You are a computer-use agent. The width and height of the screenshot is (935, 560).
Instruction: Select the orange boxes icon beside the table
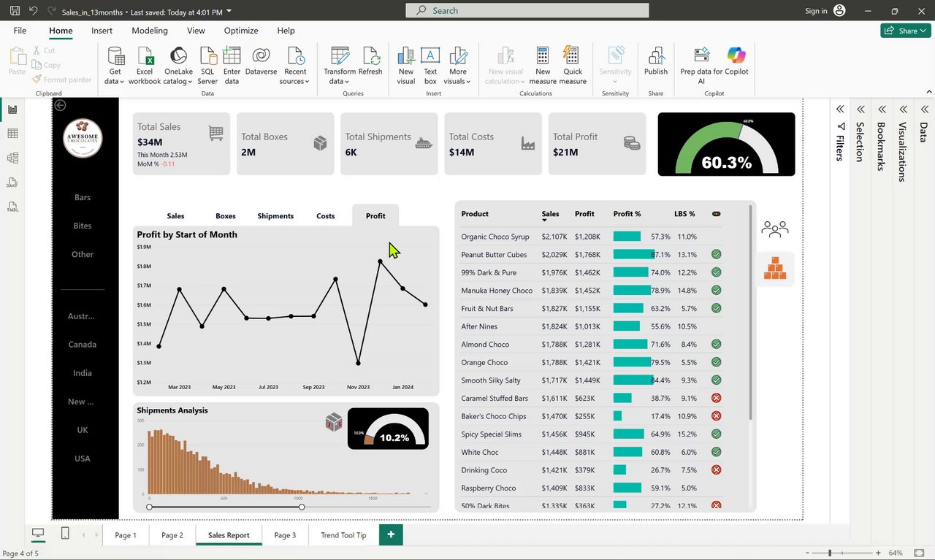(774, 268)
